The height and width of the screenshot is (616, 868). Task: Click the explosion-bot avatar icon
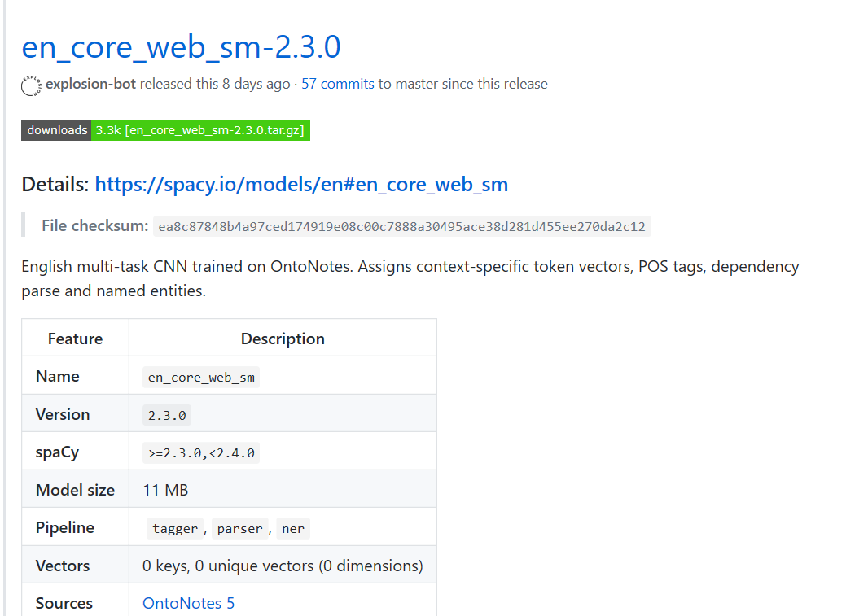click(x=31, y=85)
